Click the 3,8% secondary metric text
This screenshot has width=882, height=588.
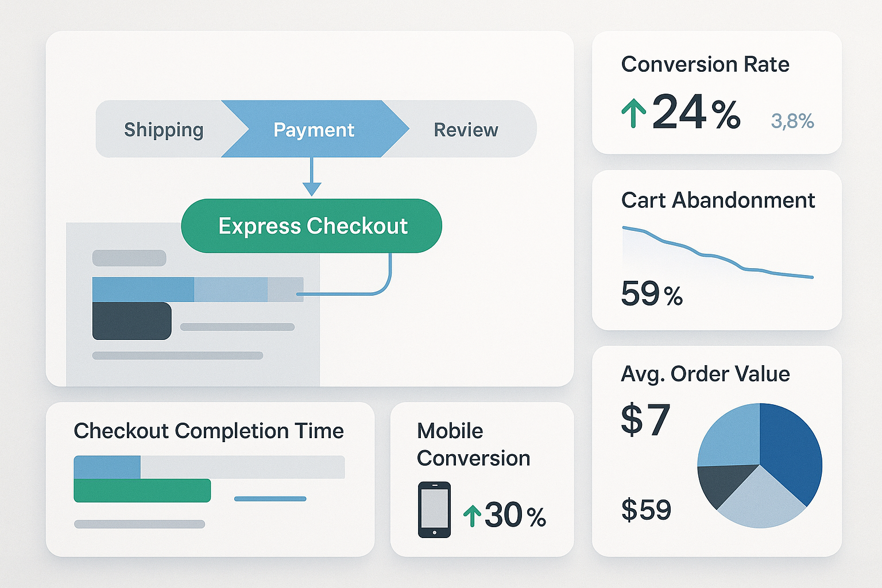pyautogui.click(x=792, y=121)
